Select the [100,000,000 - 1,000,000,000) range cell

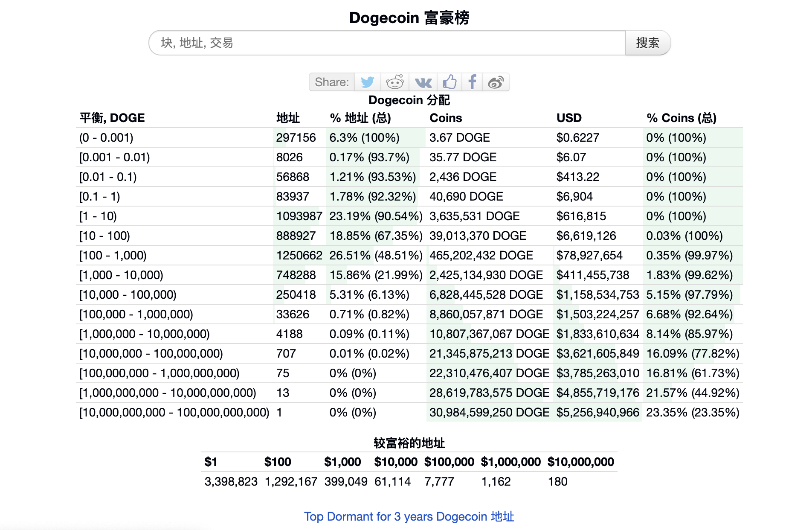coord(159,373)
